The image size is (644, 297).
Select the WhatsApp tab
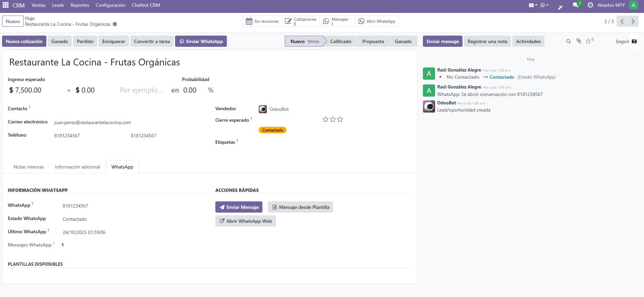click(122, 167)
